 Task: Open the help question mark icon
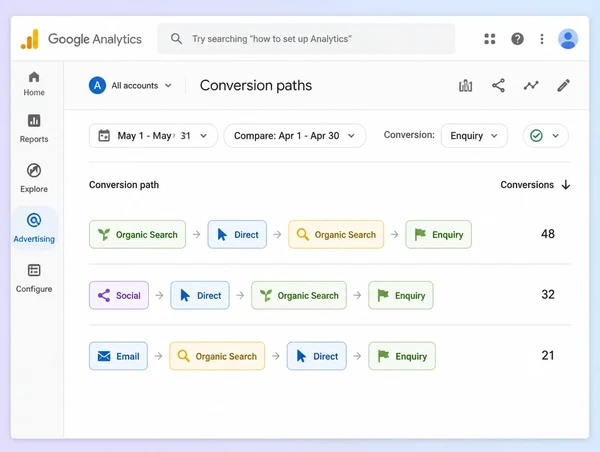click(x=517, y=39)
